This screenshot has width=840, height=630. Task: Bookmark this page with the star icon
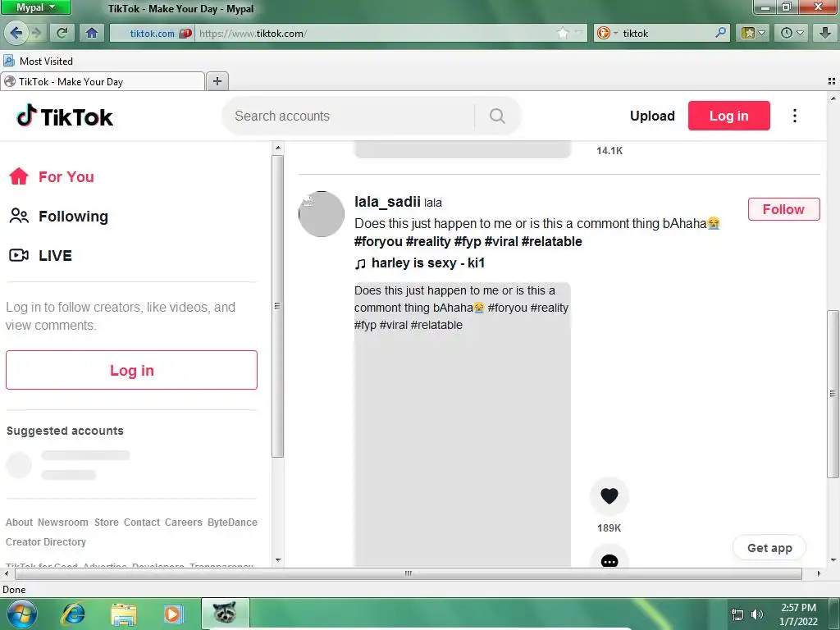pos(562,33)
